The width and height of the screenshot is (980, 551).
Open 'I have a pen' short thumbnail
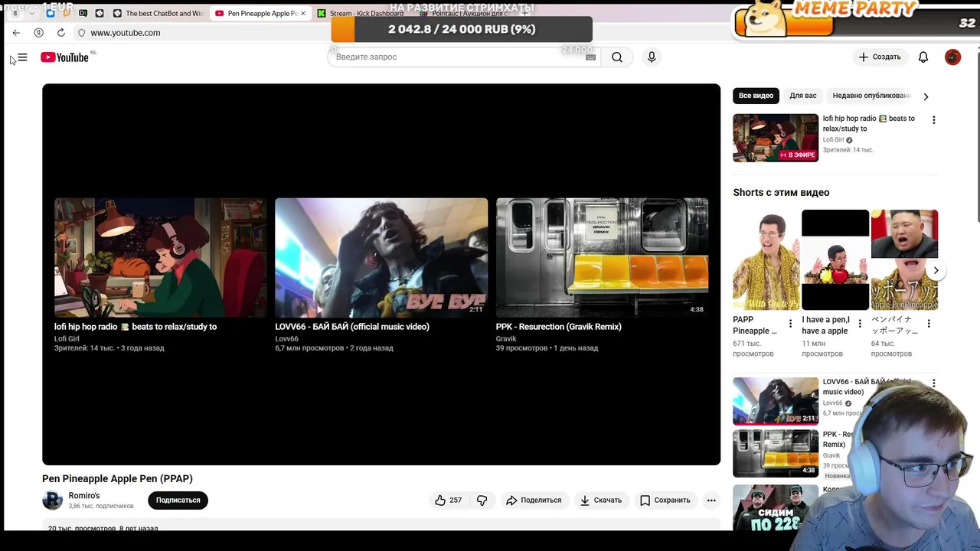pos(835,259)
